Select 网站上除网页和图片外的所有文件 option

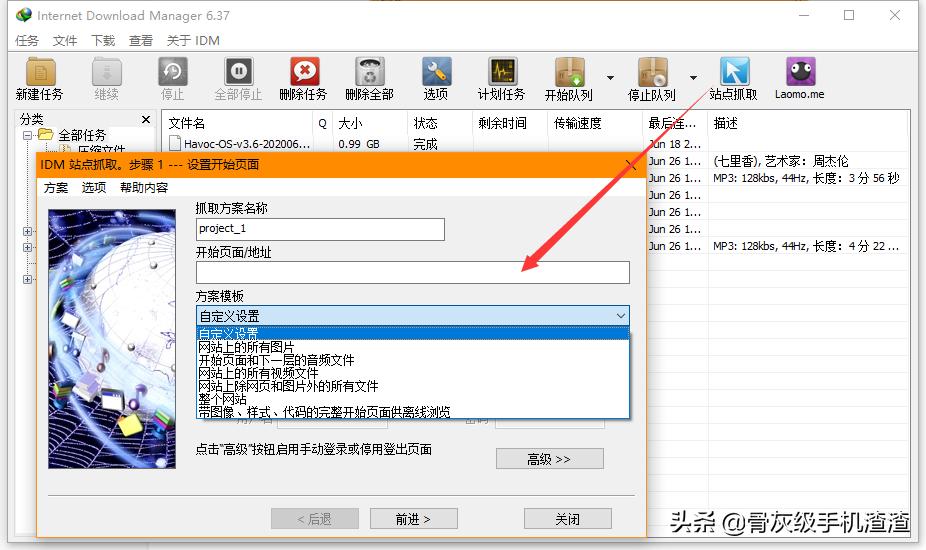pos(412,386)
